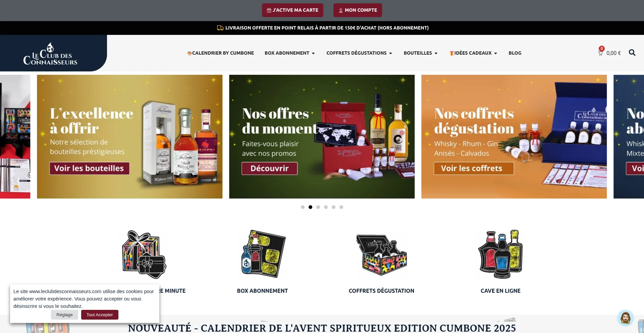This screenshot has width=644, height=333.
Task: Select the Box Abonnement category icon
Action: (x=263, y=254)
